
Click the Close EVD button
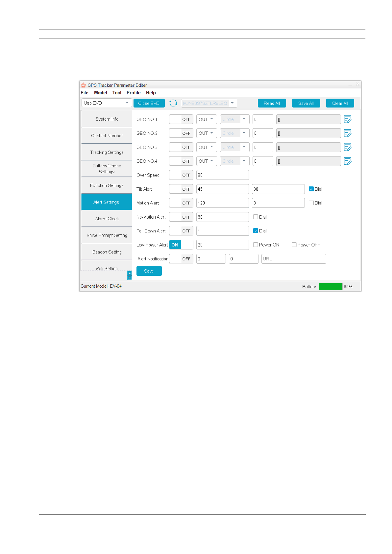pos(149,103)
